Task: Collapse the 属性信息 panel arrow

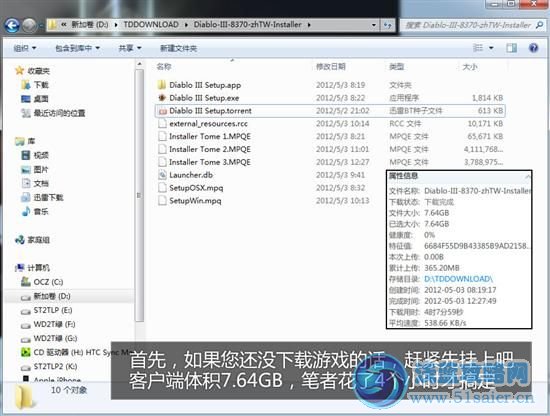Action: coord(527,176)
